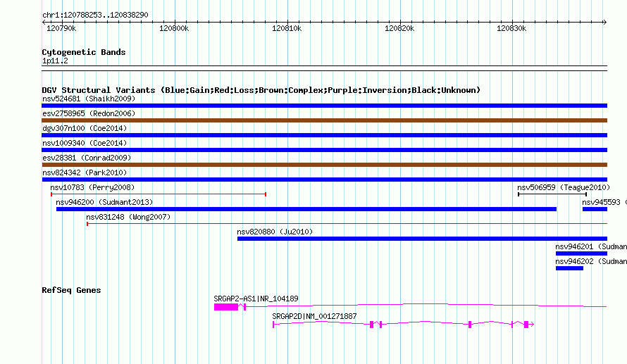Click the 120790k ruler tick label
The height and width of the screenshot is (364, 627).
point(61,28)
